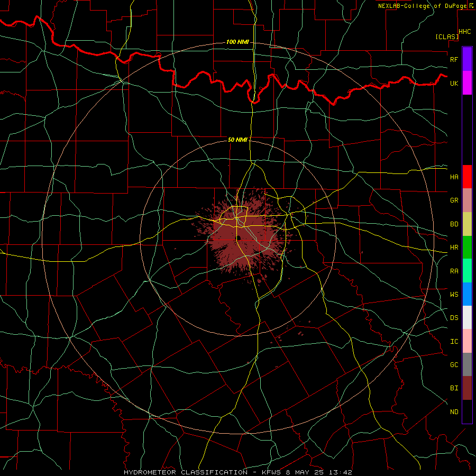Image resolution: width=476 pixels, height=476 pixels.
Task: Click the pink IC color swatch
Action: pos(467,341)
